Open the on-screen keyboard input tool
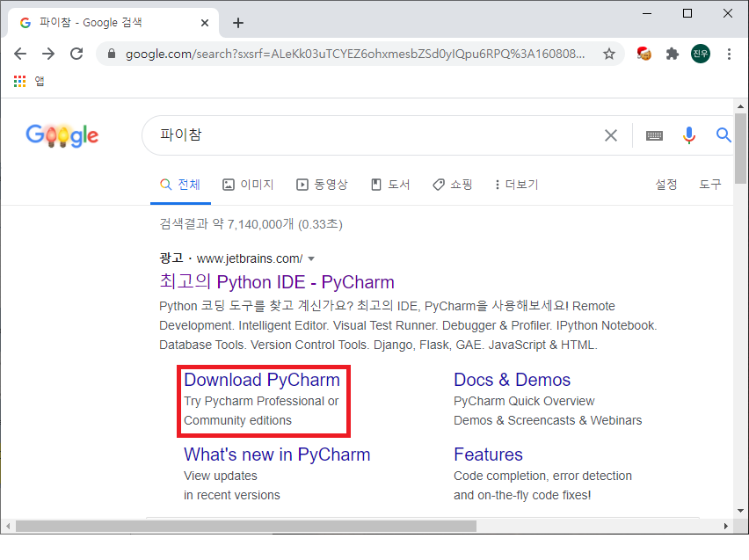 (654, 135)
